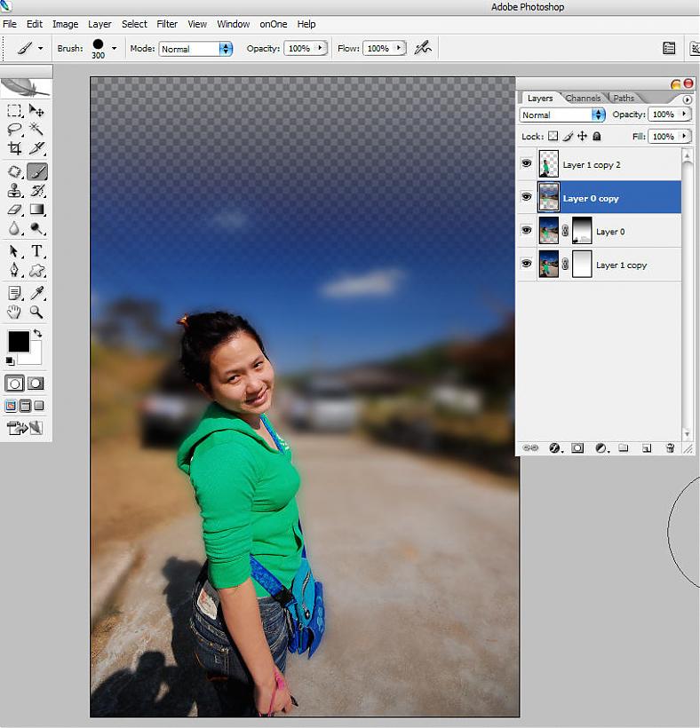
Task: Open layer Fill slider arrow
Action: pos(684,136)
